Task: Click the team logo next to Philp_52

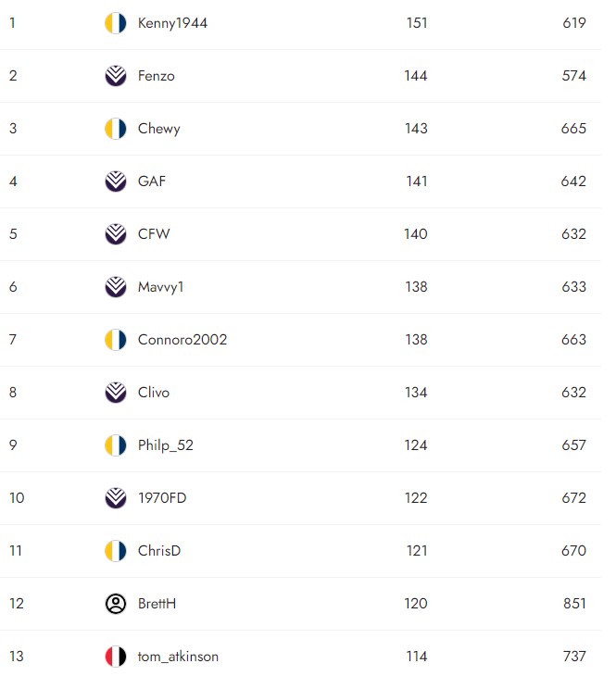Action: [116, 445]
